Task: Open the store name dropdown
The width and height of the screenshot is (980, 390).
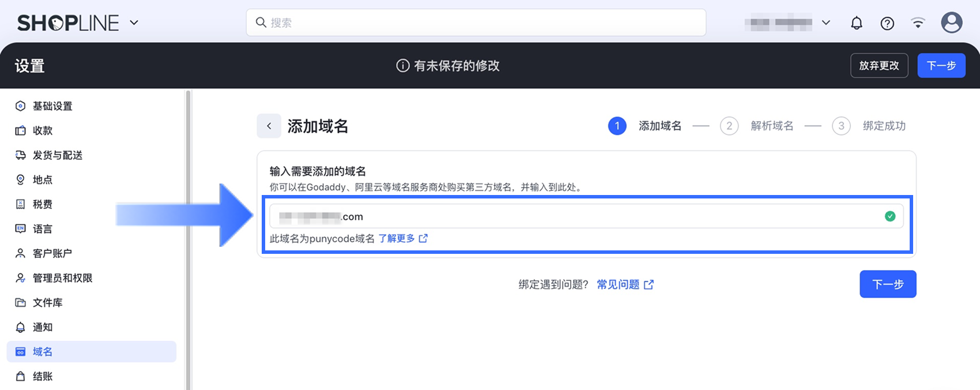Action: (x=787, y=22)
